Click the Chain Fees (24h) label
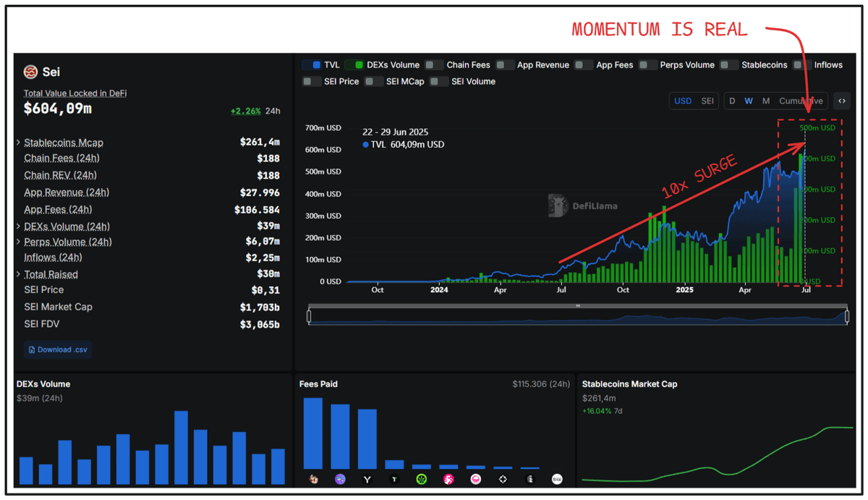868x500 pixels. pyautogui.click(x=61, y=158)
